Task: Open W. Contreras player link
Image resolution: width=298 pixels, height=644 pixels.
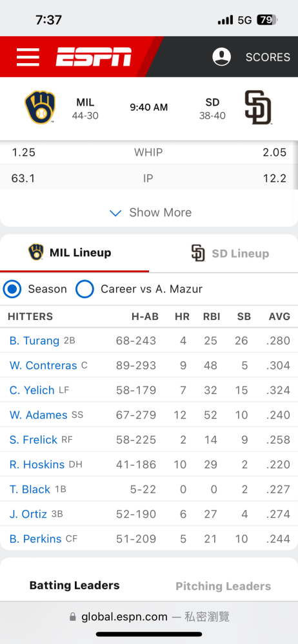Action: point(43,366)
